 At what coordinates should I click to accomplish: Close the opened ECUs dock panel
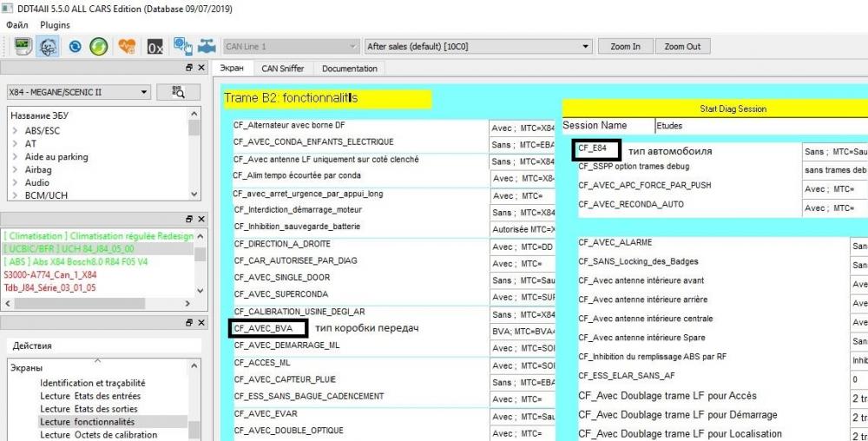[x=201, y=219]
